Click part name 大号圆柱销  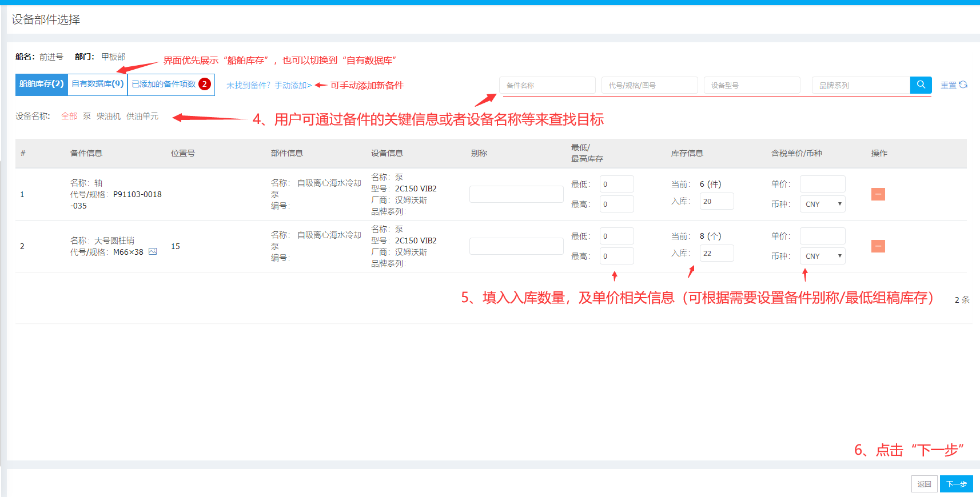point(114,241)
